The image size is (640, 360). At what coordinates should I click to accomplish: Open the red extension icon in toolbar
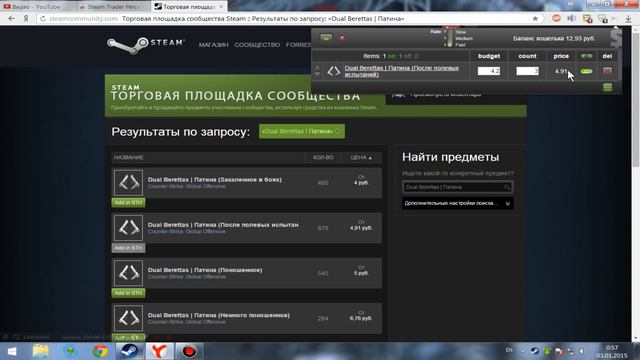point(556,19)
